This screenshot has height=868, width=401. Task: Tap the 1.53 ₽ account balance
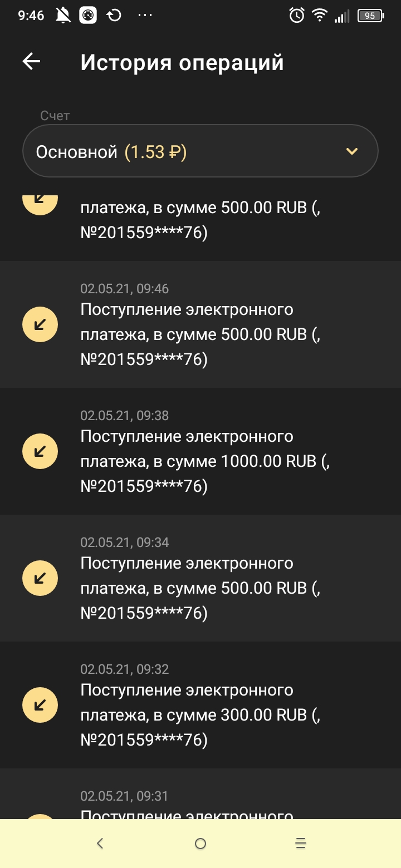coord(155,151)
